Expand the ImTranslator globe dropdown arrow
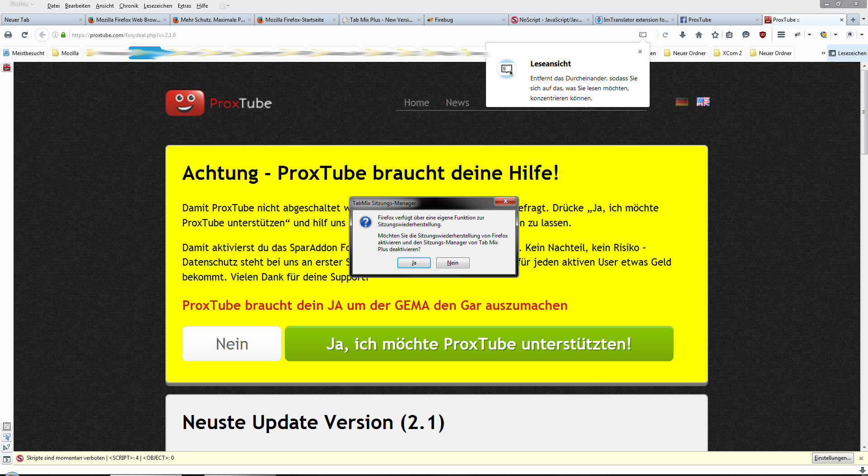 835,35
